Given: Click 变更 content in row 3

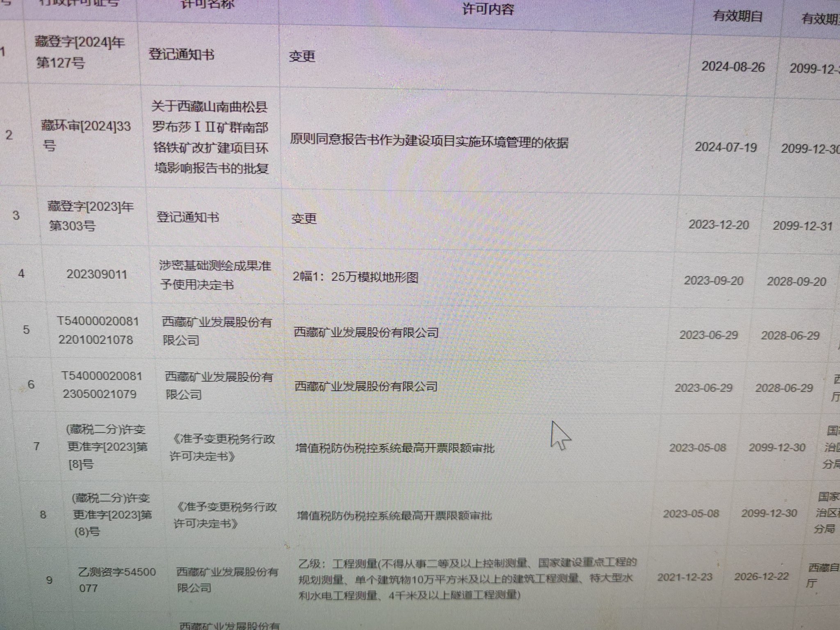Looking at the screenshot, I should pyautogui.click(x=304, y=218).
